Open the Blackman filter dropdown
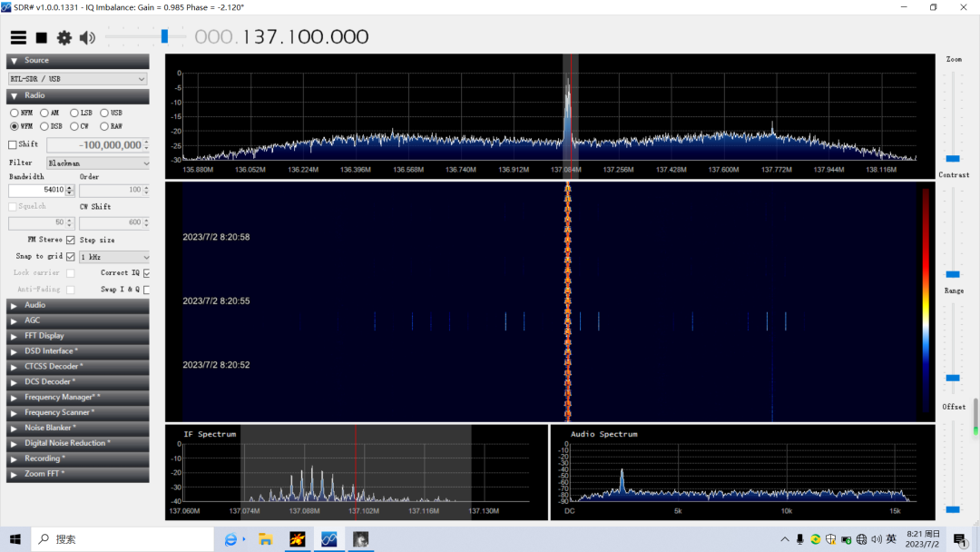Screen dimensions: 980x552 [x=98, y=163]
